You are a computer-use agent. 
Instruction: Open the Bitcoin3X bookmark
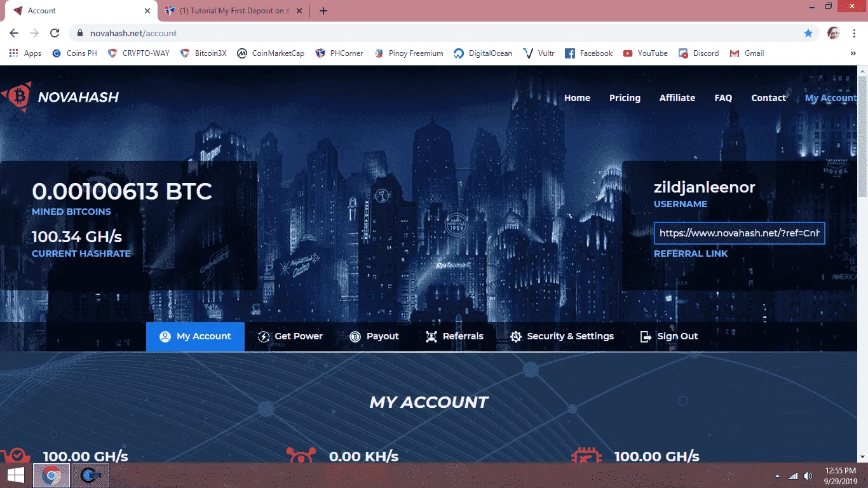(x=203, y=53)
